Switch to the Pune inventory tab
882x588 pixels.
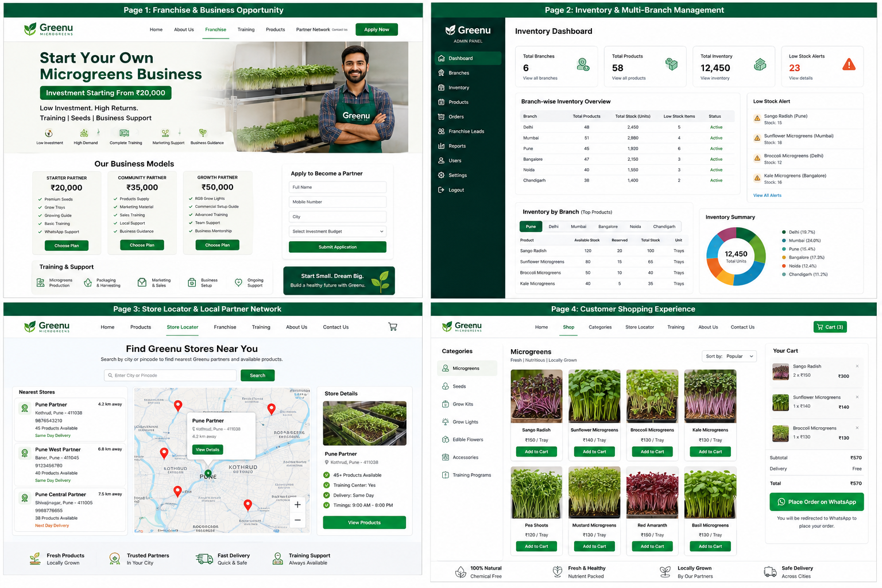(x=531, y=226)
